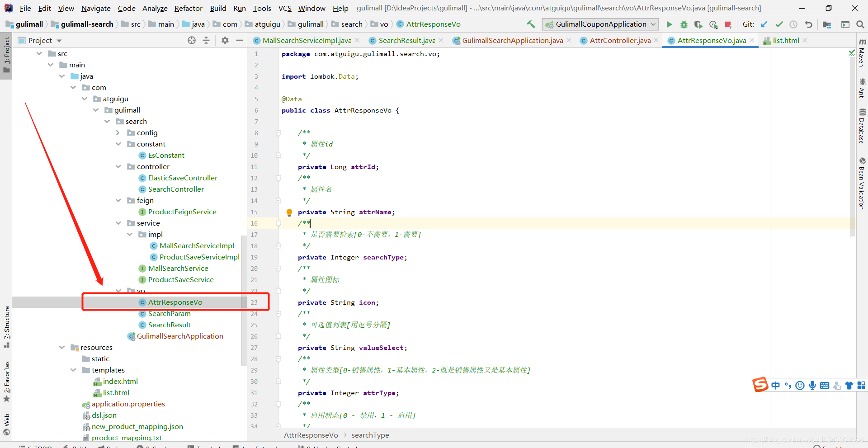Screen dimensions: 868x448
Task: Open the GulimallCouponApplication run configuration dropdown
Action: 600,24
